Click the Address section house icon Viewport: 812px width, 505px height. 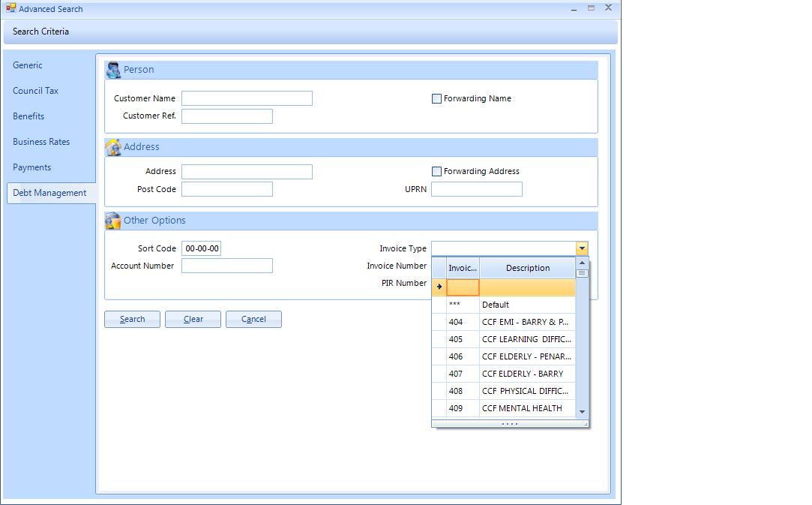coord(113,147)
